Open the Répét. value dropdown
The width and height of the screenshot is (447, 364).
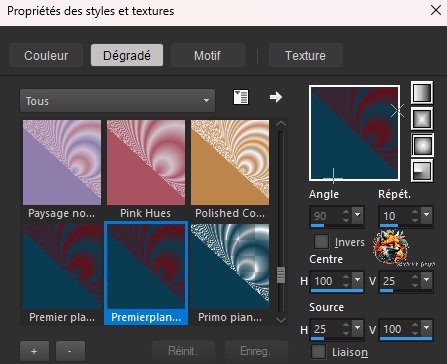coord(426,215)
